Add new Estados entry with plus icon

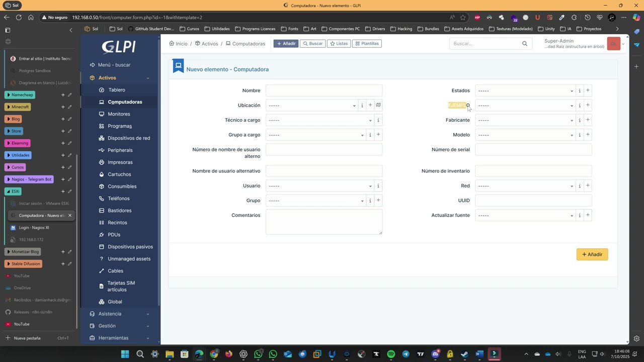(x=588, y=90)
